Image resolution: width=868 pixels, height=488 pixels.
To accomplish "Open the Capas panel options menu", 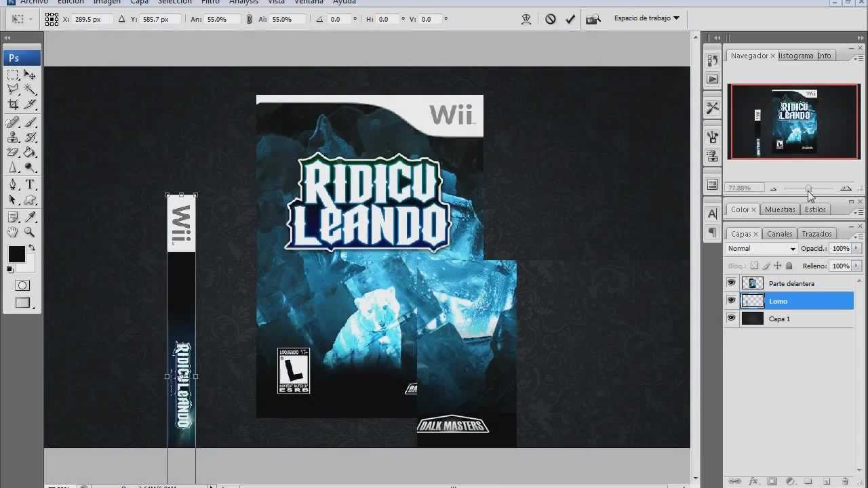I will 859,236.
